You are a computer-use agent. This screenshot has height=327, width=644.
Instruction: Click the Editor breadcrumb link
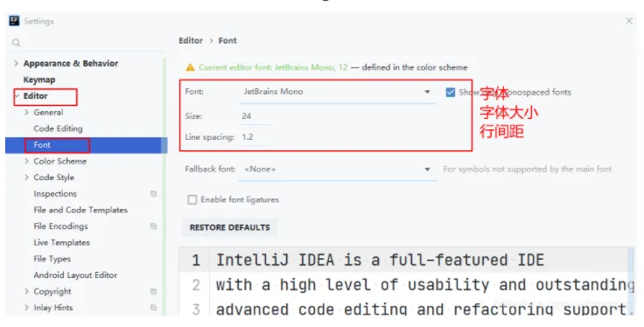pos(191,40)
